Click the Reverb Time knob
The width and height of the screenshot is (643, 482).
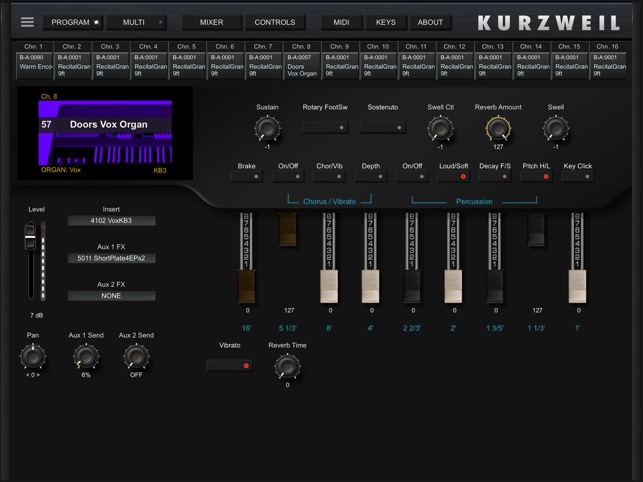tap(287, 365)
